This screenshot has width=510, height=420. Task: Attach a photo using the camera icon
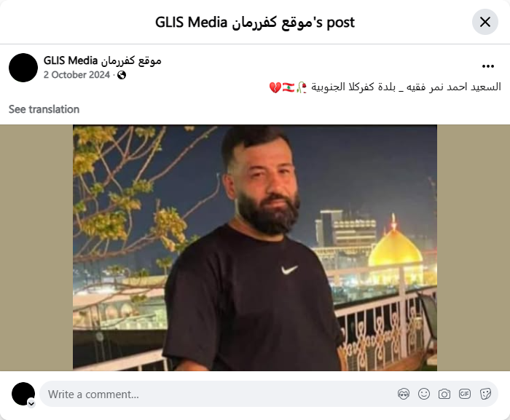pos(444,394)
